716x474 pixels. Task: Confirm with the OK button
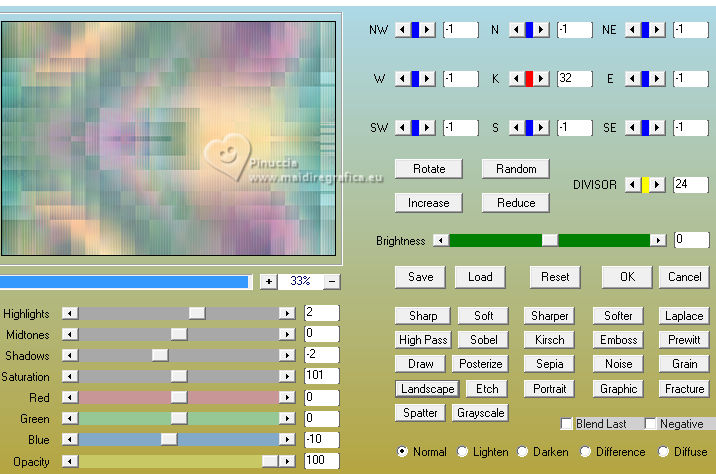tap(627, 277)
